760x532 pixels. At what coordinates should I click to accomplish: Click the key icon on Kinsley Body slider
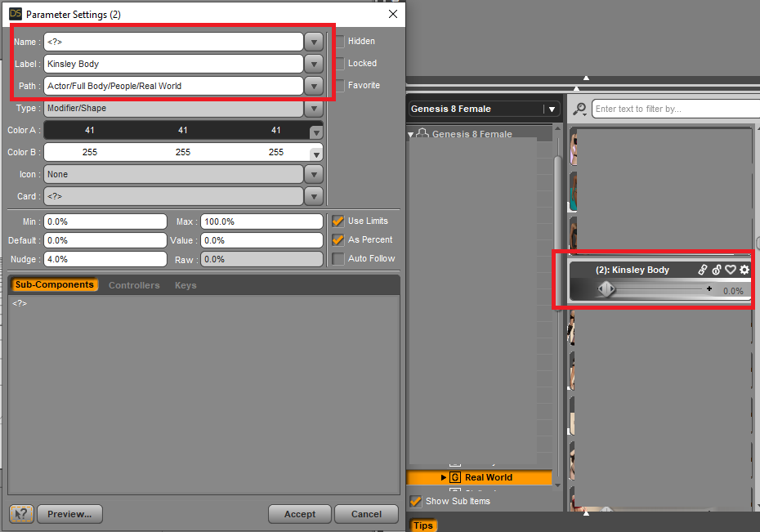[717, 270]
